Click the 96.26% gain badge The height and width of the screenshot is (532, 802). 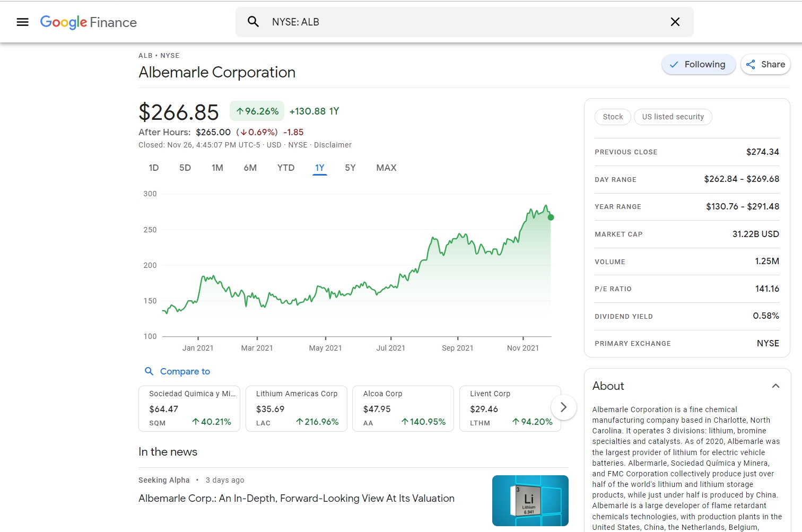(257, 111)
